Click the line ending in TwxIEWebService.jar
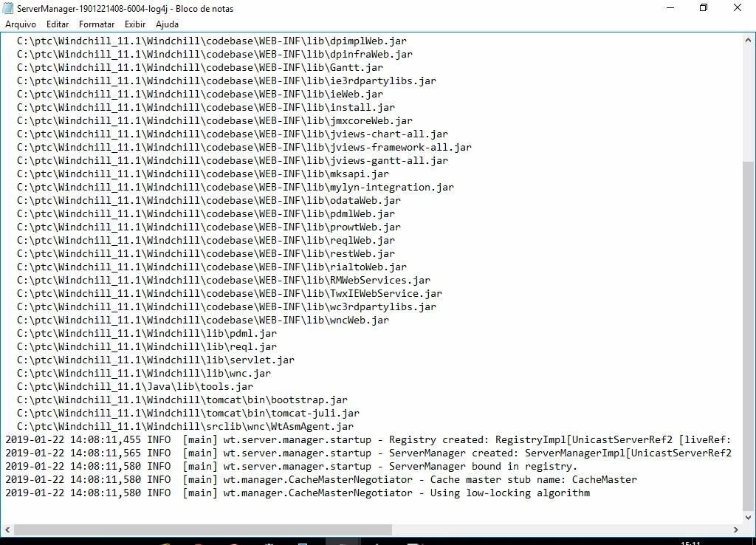 pyautogui.click(x=230, y=292)
